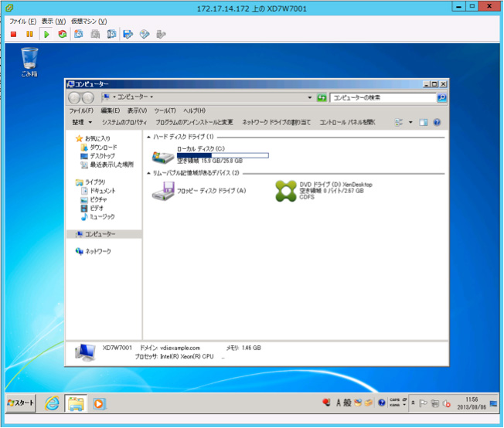Open Explorer 表示(V) menu
This screenshot has height=428, width=504.
coord(138,110)
